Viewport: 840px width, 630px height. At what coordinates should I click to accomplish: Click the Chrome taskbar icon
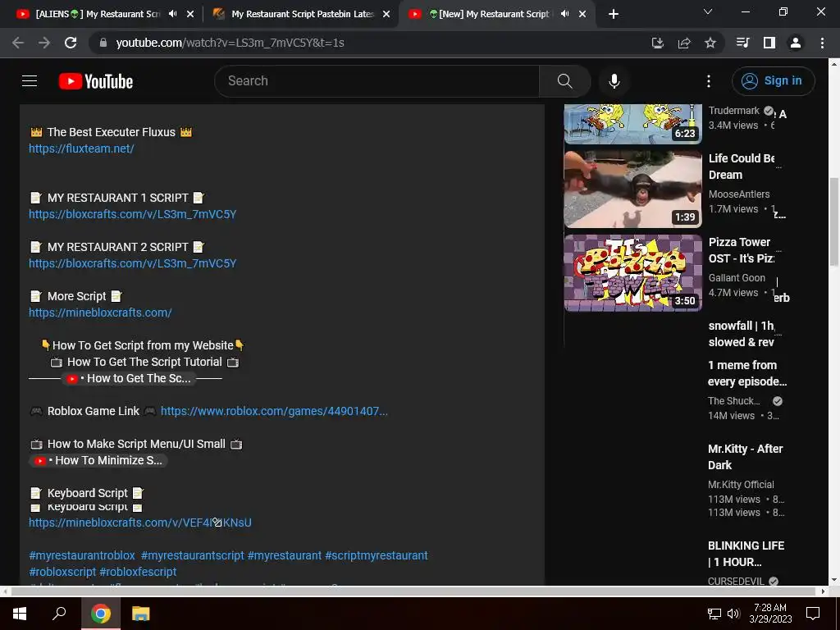pos(101,614)
